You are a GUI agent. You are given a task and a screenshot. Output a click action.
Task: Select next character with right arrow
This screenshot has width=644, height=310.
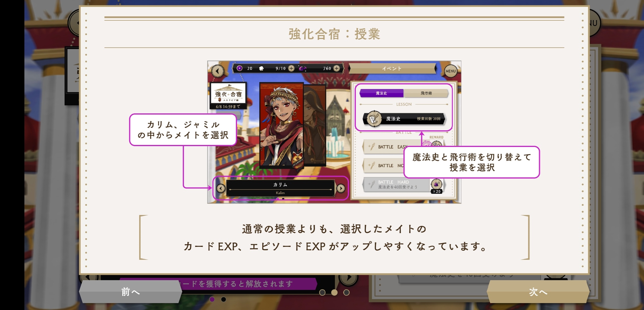pos(341,188)
